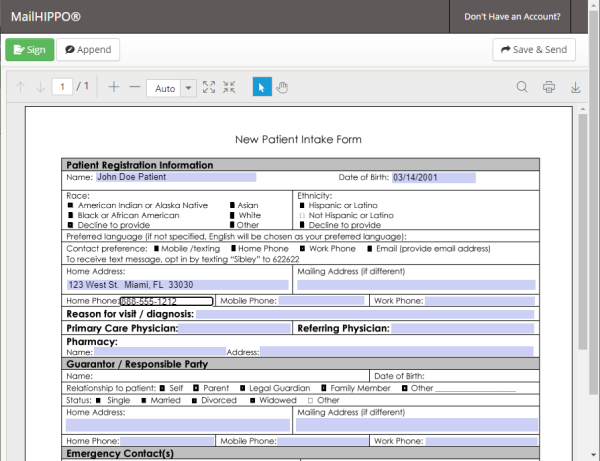Screen dimensions: 600x461
Task: Select the hand pan tool
Action: tap(282, 88)
